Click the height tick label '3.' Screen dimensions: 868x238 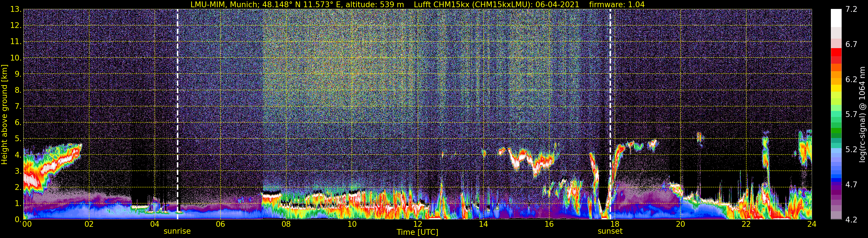[18, 171]
